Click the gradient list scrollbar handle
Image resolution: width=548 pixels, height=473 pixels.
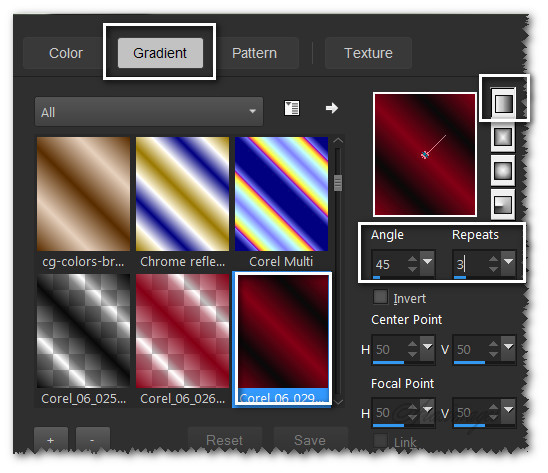(338, 183)
